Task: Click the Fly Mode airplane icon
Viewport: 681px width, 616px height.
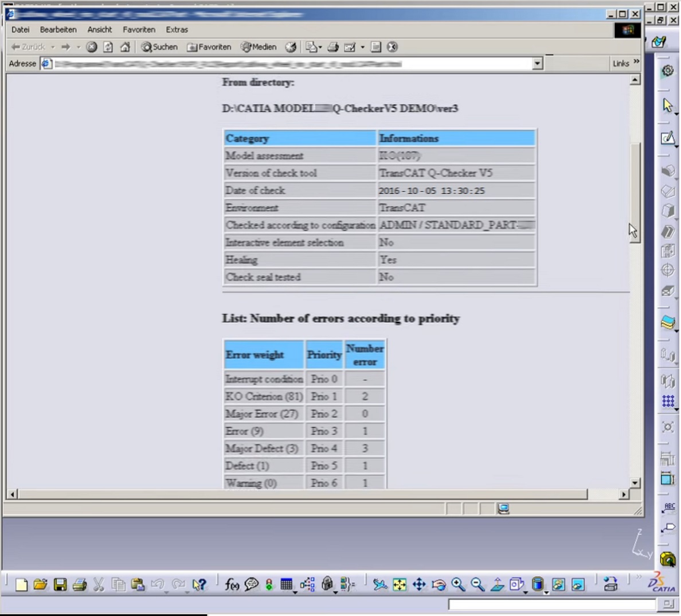Action: [380, 584]
